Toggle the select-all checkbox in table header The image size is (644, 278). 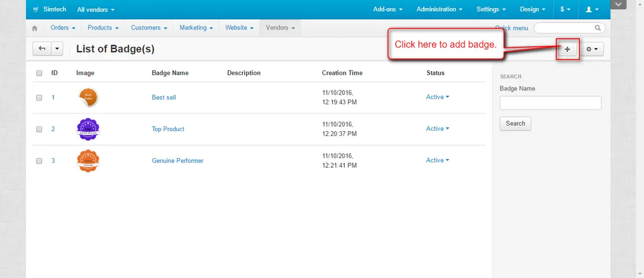coord(39,73)
